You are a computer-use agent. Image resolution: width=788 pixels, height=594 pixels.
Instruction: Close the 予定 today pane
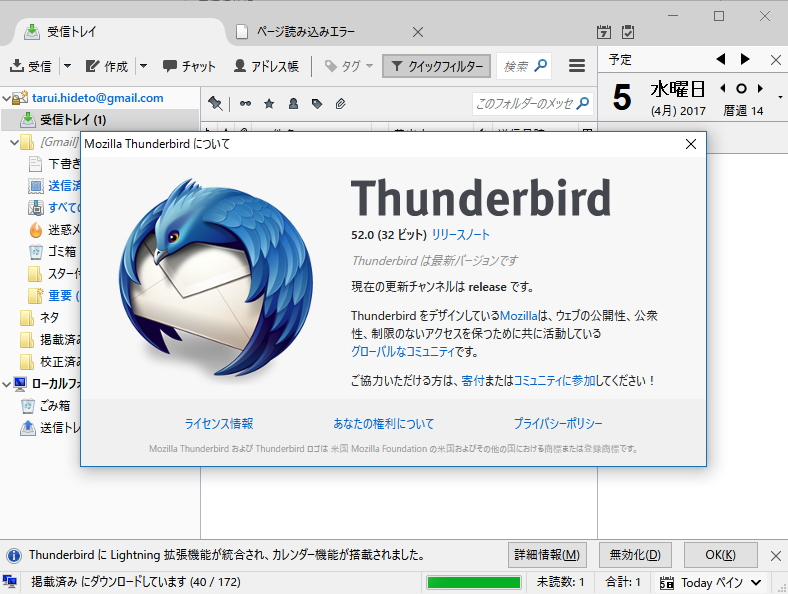coord(775,60)
